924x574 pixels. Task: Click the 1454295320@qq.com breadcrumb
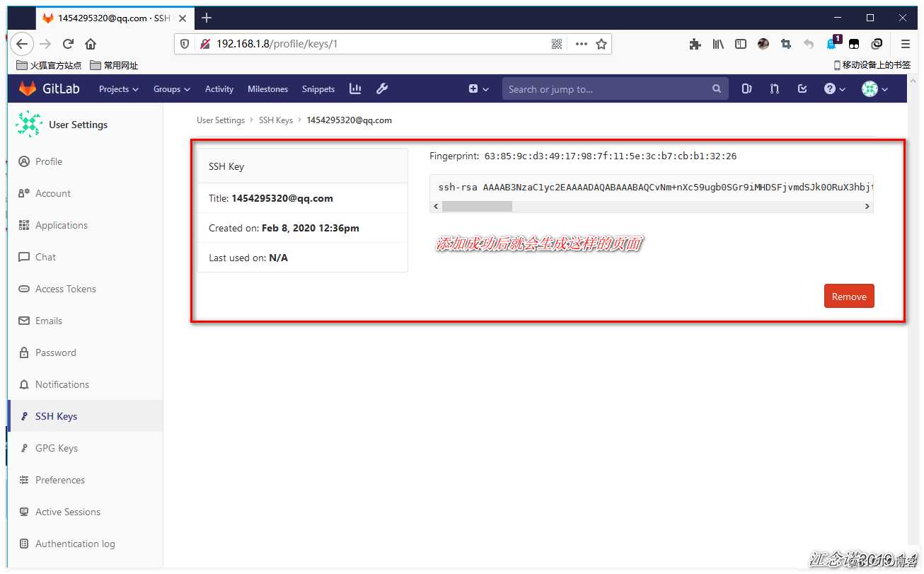click(349, 120)
